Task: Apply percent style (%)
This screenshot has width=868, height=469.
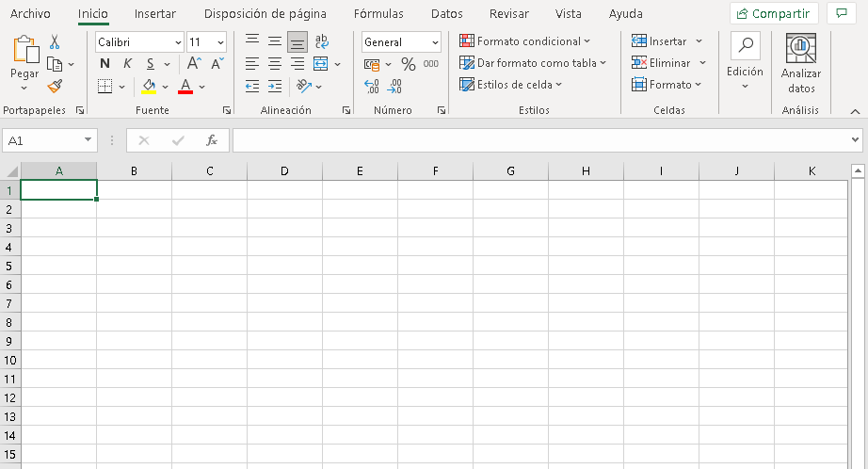Action: pyautogui.click(x=409, y=64)
